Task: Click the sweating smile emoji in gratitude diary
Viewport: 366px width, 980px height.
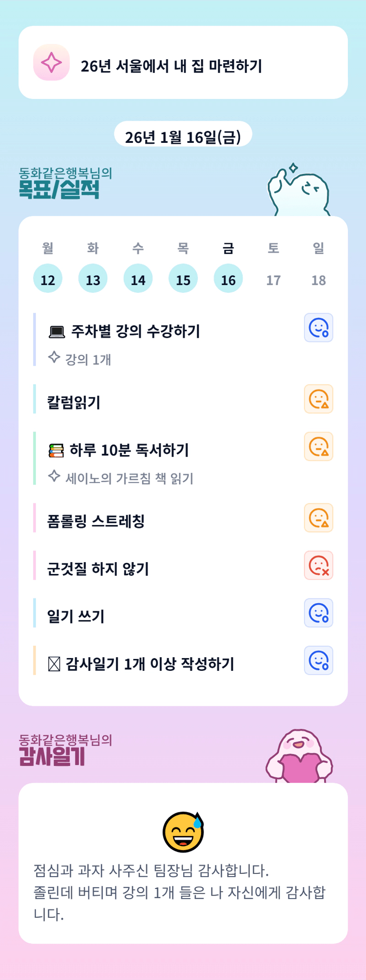Action: click(x=183, y=832)
